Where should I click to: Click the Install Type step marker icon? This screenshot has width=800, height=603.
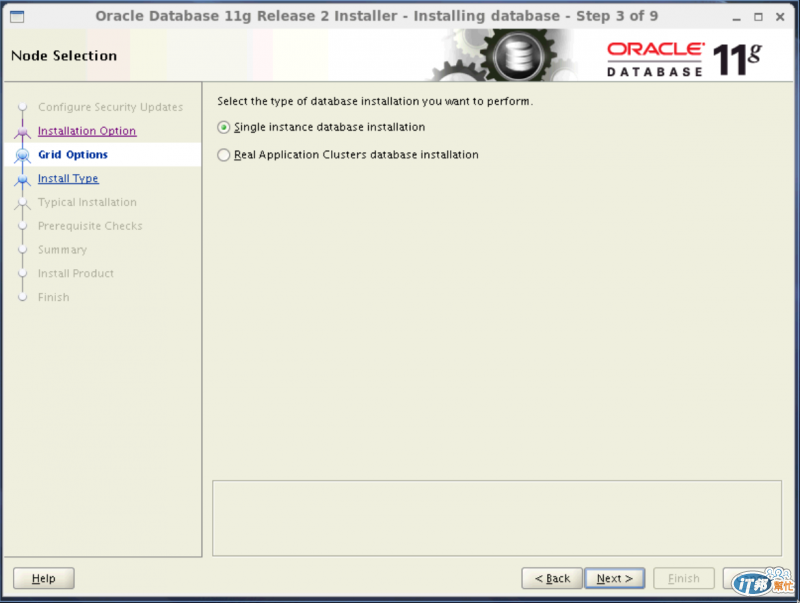click(22, 179)
